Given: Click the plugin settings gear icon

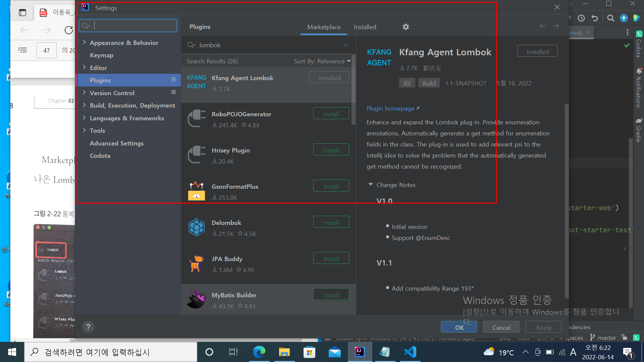Looking at the screenshot, I should coord(406,27).
